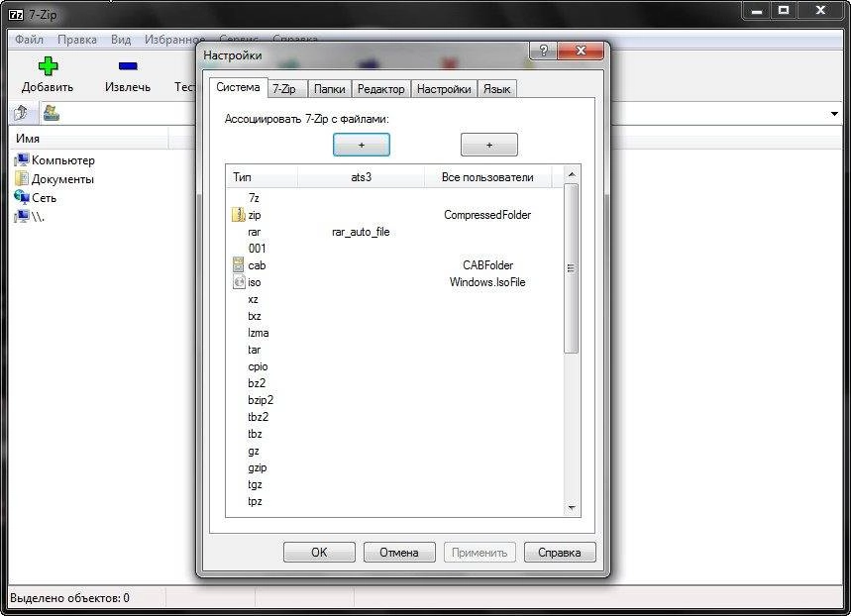
Task: Click the CompressedFolder cell
Action: pos(487,215)
